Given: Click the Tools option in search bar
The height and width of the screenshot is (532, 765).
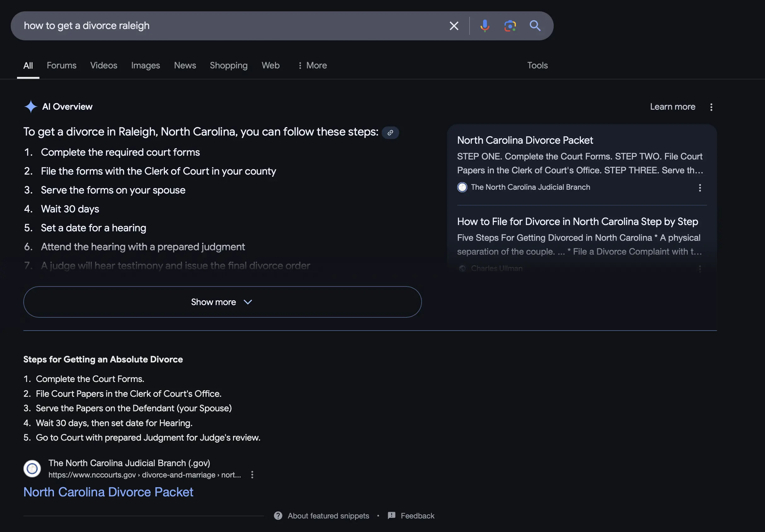Looking at the screenshot, I should [537, 65].
